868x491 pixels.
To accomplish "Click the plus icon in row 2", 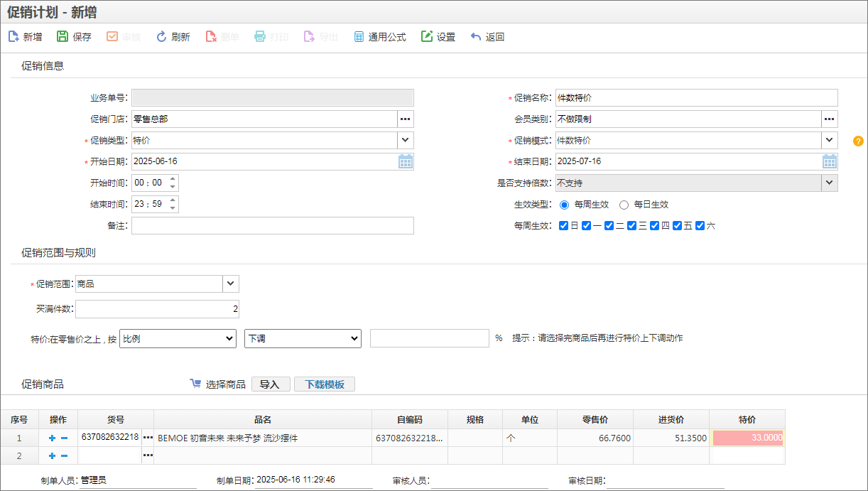I will [x=52, y=455].
